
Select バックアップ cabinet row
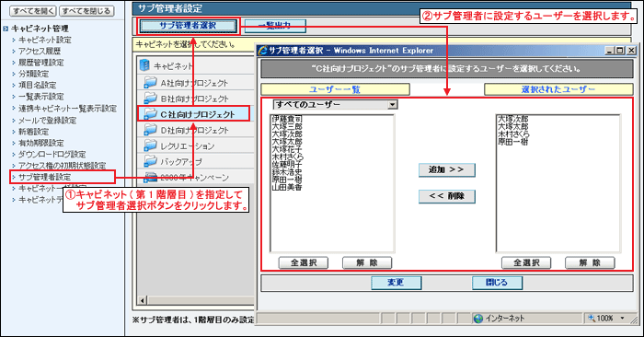(196, 161)
